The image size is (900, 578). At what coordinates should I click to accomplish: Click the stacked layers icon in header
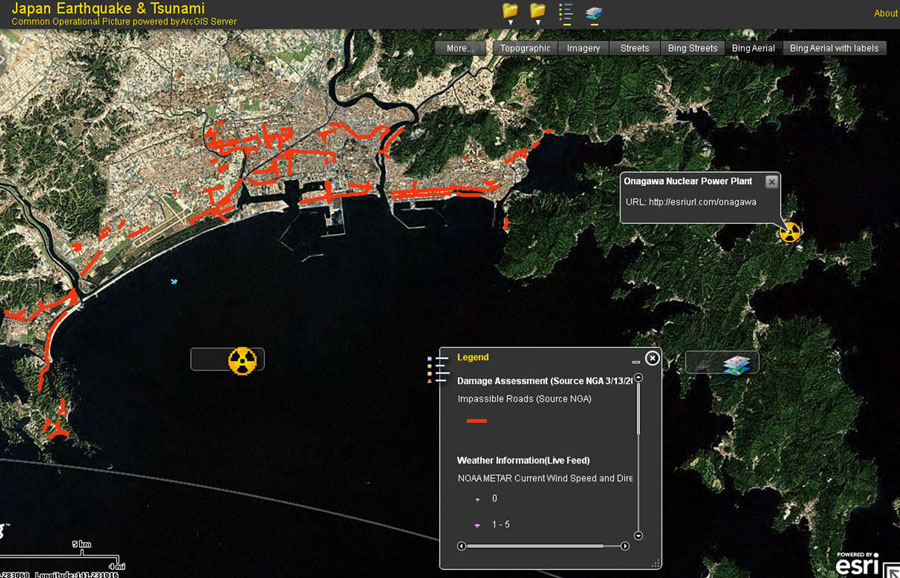pos(593,13)
